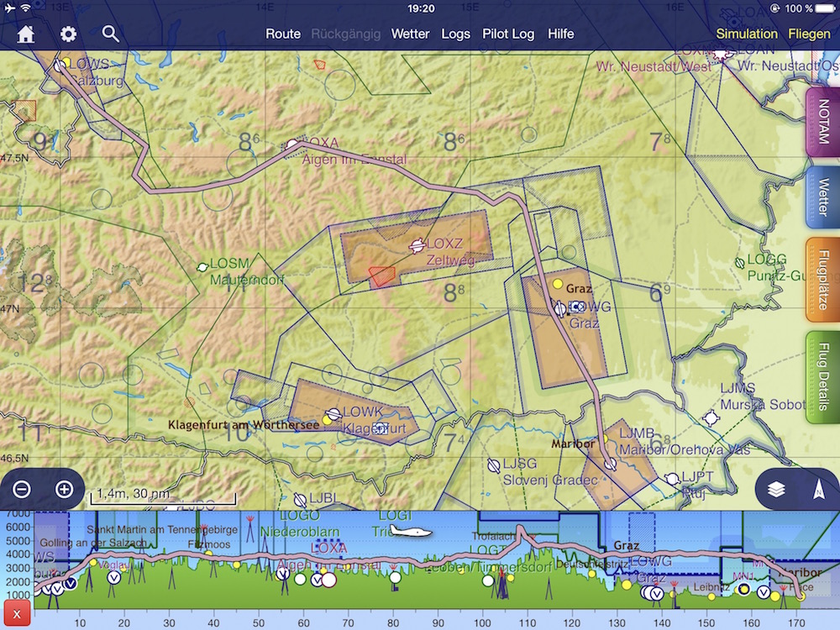Image resolution: width=840 pixels, height=630 pixels.
Task: Open Pilot Log
Action: [x=508, y=34]
